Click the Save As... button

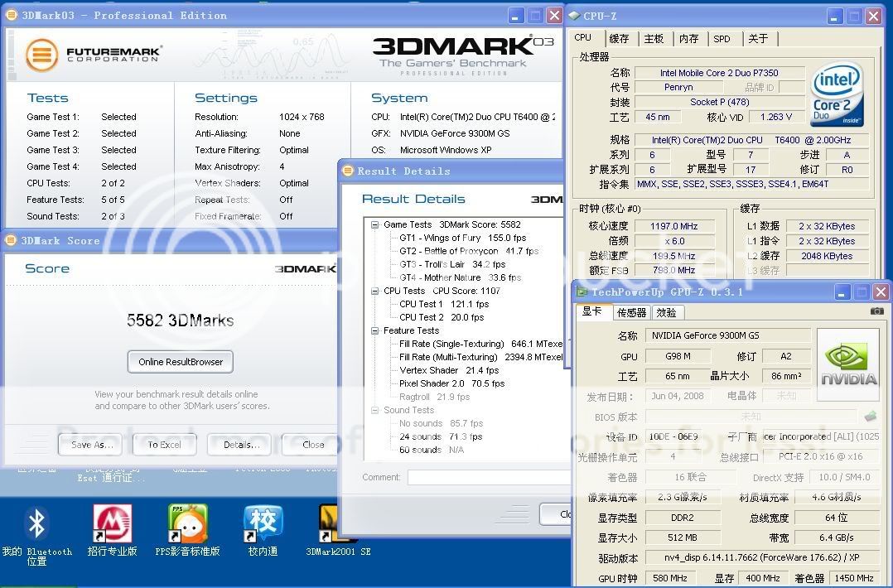pos(90,445)
